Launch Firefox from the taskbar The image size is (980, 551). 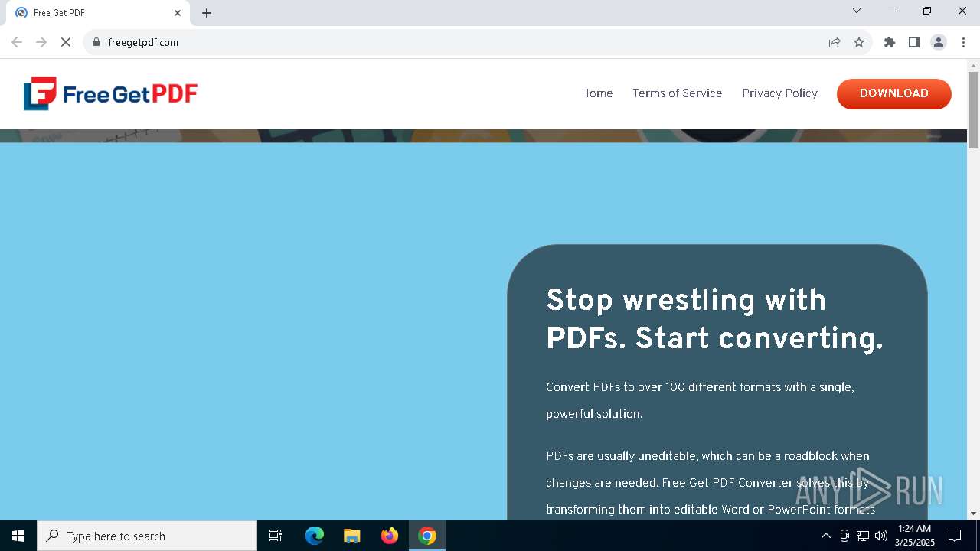tap(390, 536)
